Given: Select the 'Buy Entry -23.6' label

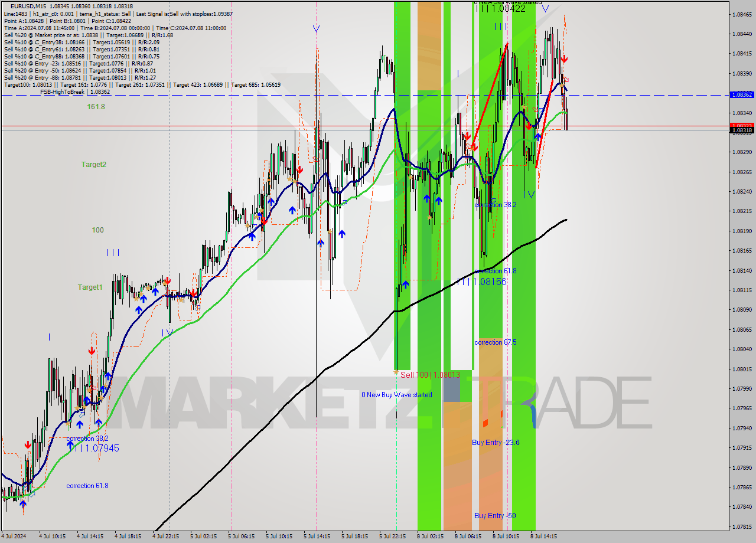Looking at the screenshot, I should tap(496, 443).
